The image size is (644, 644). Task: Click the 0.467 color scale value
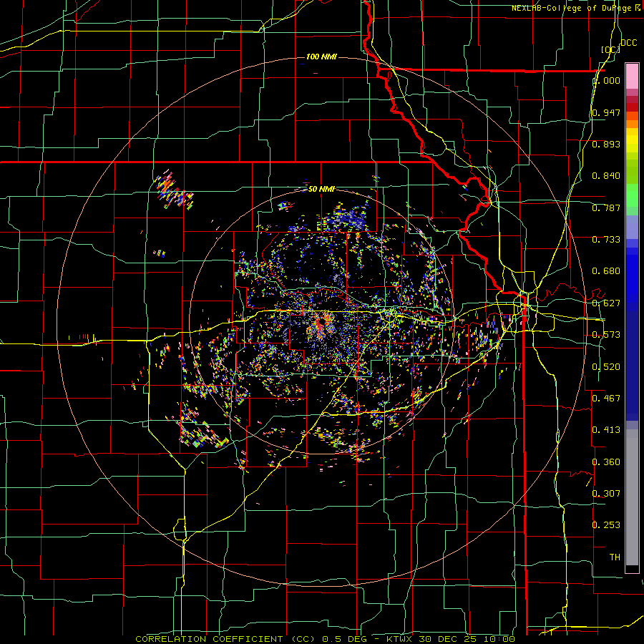tap(606, 399)
